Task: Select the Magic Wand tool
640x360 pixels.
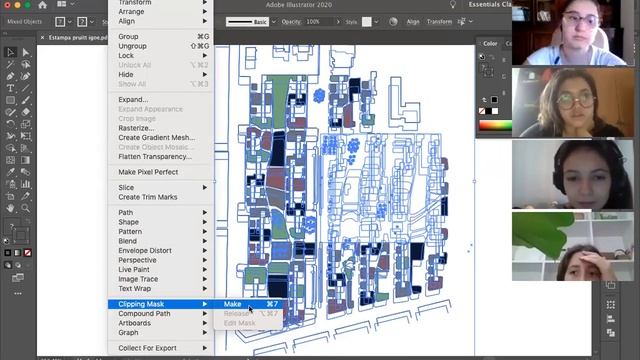Action: [10, 64]
